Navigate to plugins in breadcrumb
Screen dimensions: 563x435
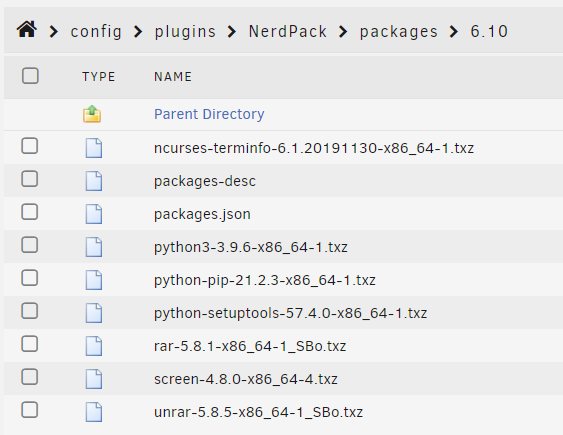click(x=185, y=32)
